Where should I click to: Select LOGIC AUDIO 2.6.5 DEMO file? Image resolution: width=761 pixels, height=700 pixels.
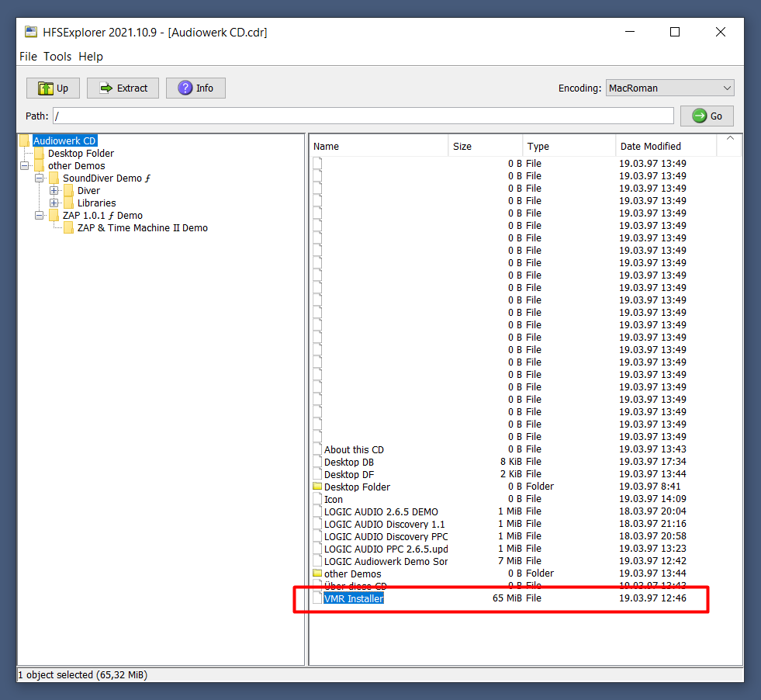[381, 511]
